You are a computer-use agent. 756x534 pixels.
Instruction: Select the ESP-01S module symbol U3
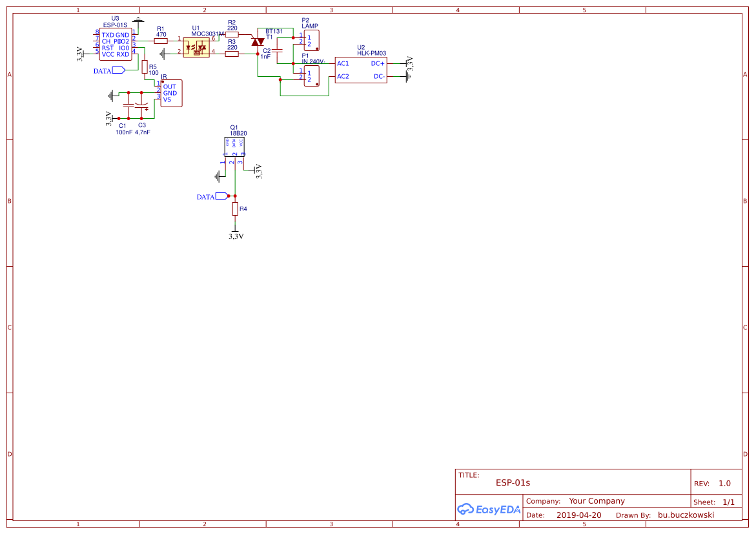tap(116, 44)
